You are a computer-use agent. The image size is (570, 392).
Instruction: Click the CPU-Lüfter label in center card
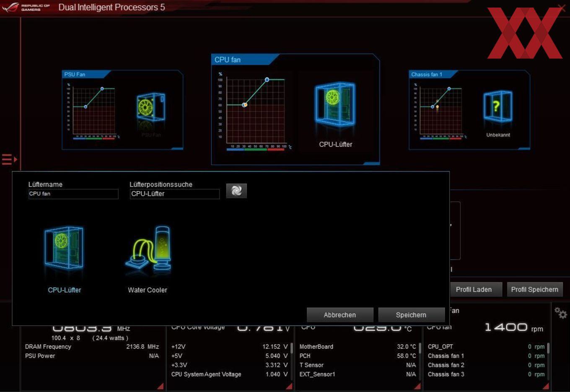click(x=336, y=144)
